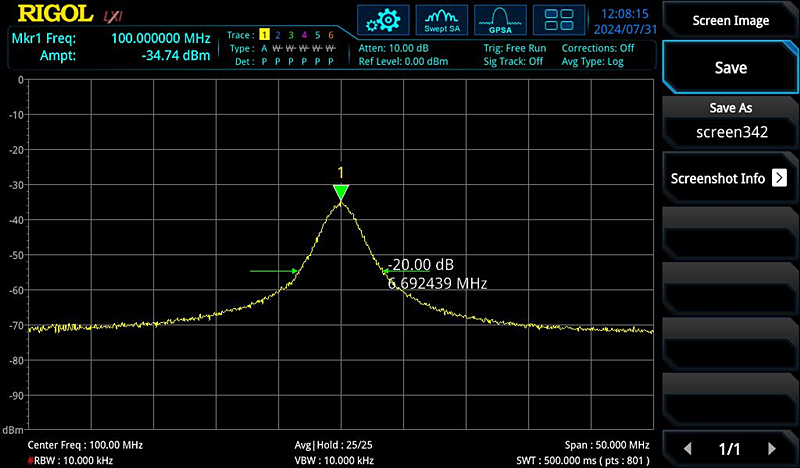Open the gear settings icon
800x468 pixels.
pyautogui.click(x=383, y=20)
